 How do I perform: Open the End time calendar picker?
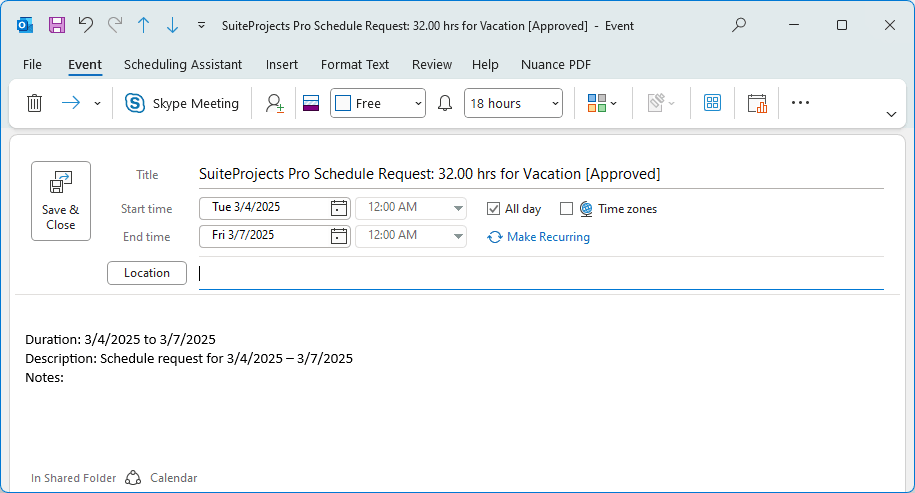click(x=338, y=236)
